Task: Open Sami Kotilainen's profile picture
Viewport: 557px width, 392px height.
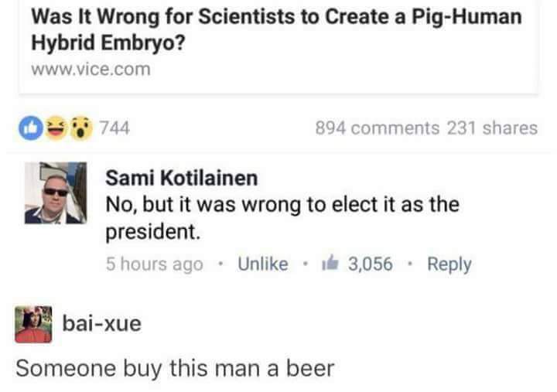Action: [x=53, y=191]
